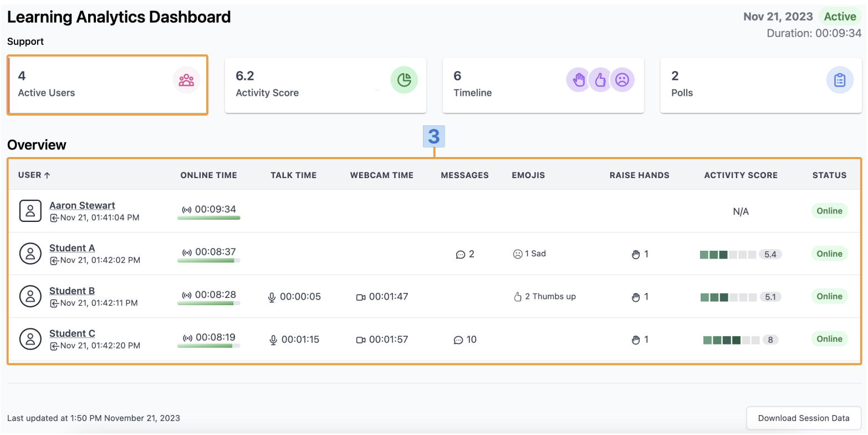This screenshot has height=435, width=868.
Task: Open the Timeline card
Action: [x=543, y=85]
